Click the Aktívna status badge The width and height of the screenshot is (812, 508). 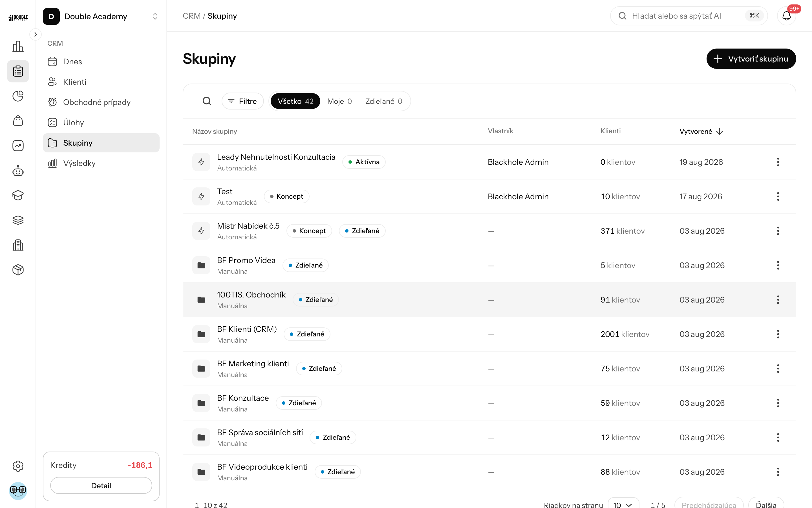(364, 162)
